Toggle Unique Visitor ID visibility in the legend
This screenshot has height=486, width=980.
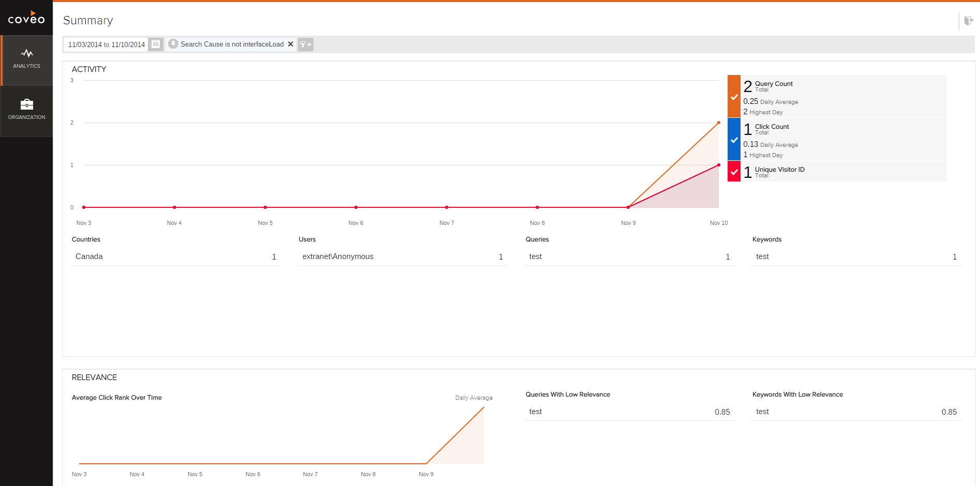pos(734,171)
